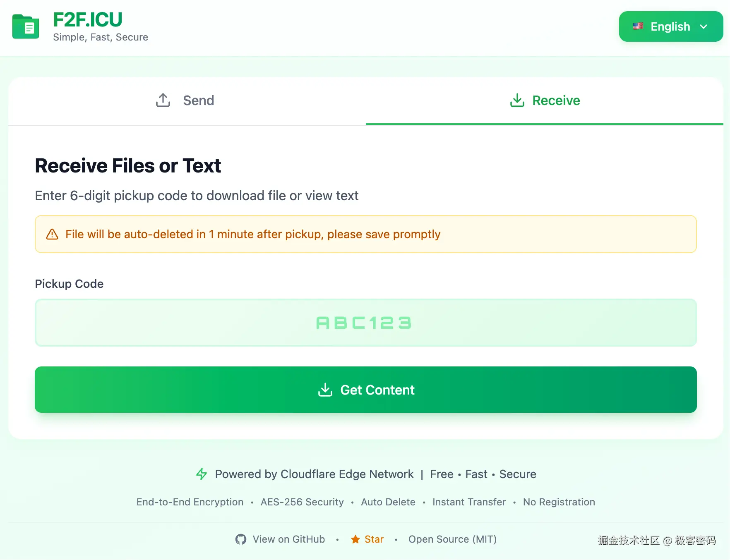This screenshot has width=730, height=560.
Task: Click the auto-delete warning message text
Action: pyautogui.click(x=253, y=234)
